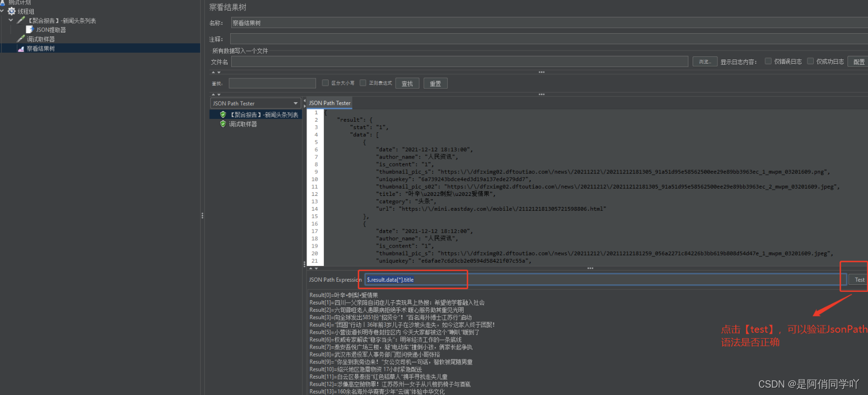Collapse the 线程组 tree node
Screen dimensions: 868x395
pos(2,11)
